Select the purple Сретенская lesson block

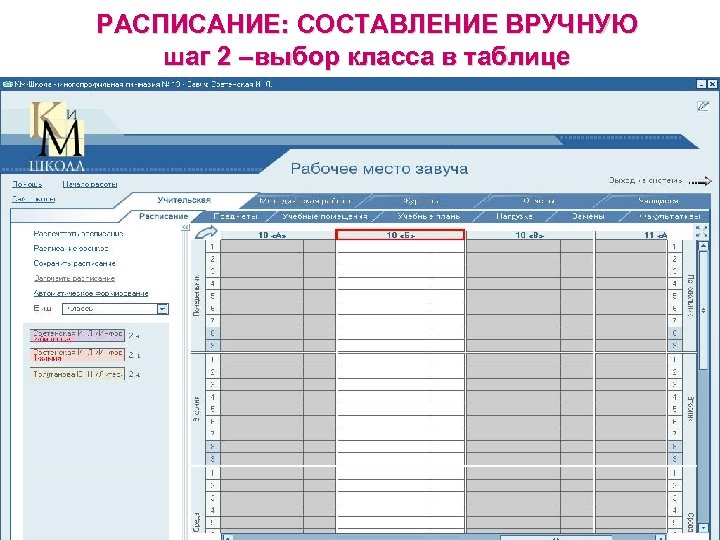pyautogui.click(x=77, y=336)
